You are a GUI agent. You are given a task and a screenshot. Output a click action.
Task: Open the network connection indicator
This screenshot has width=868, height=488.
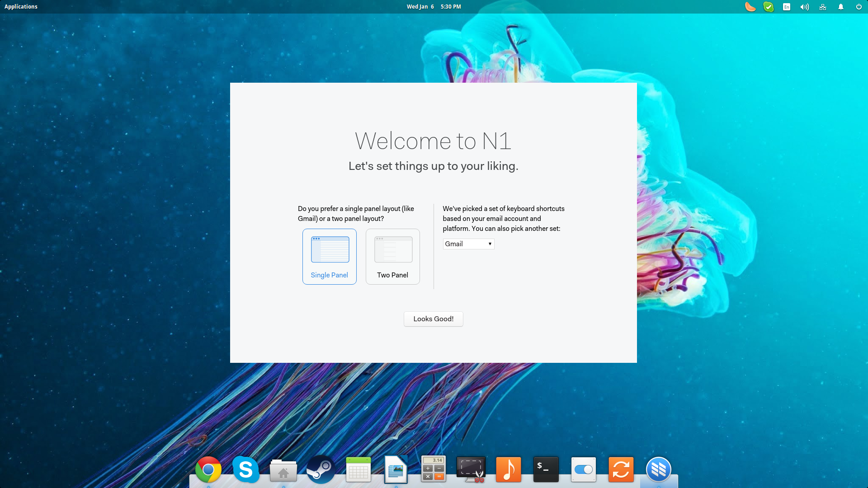pos(823,7)
